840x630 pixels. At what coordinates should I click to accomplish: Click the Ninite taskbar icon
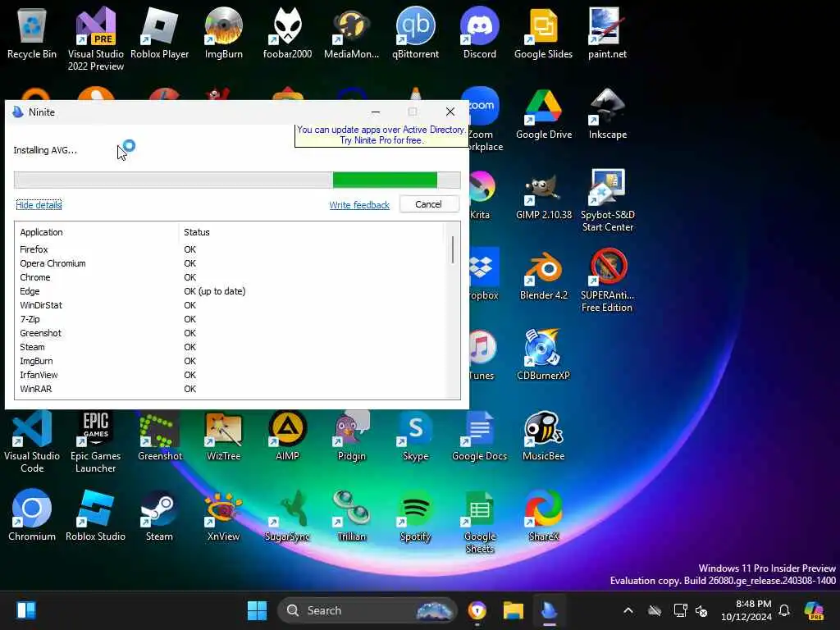[549, 610]
